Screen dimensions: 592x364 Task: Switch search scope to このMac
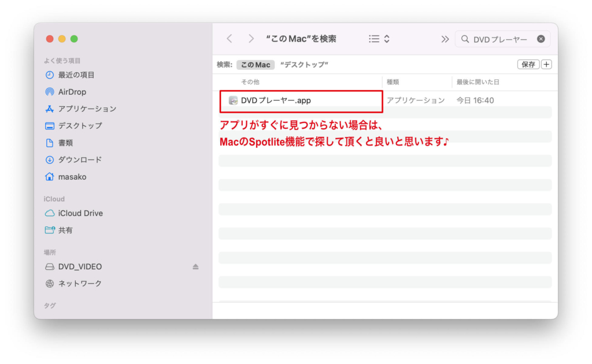click(255, 65)
